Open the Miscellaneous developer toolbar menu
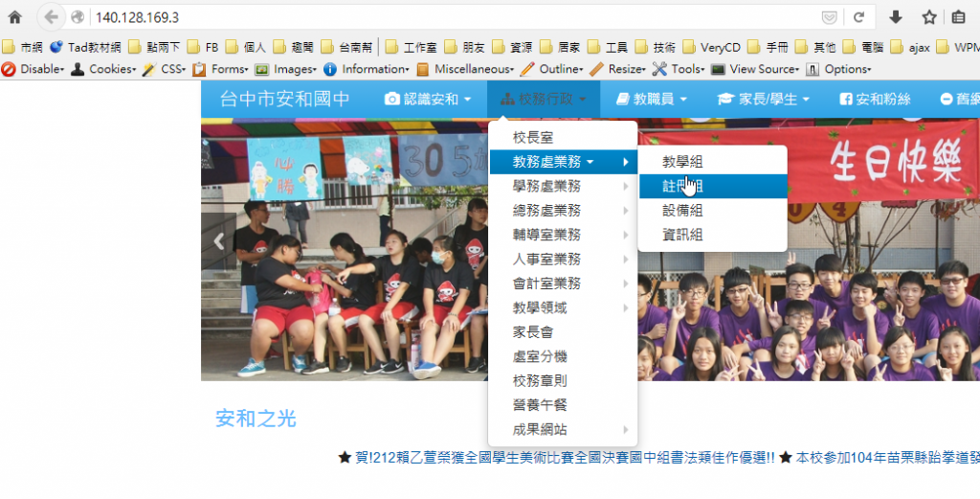 [465, 69]
